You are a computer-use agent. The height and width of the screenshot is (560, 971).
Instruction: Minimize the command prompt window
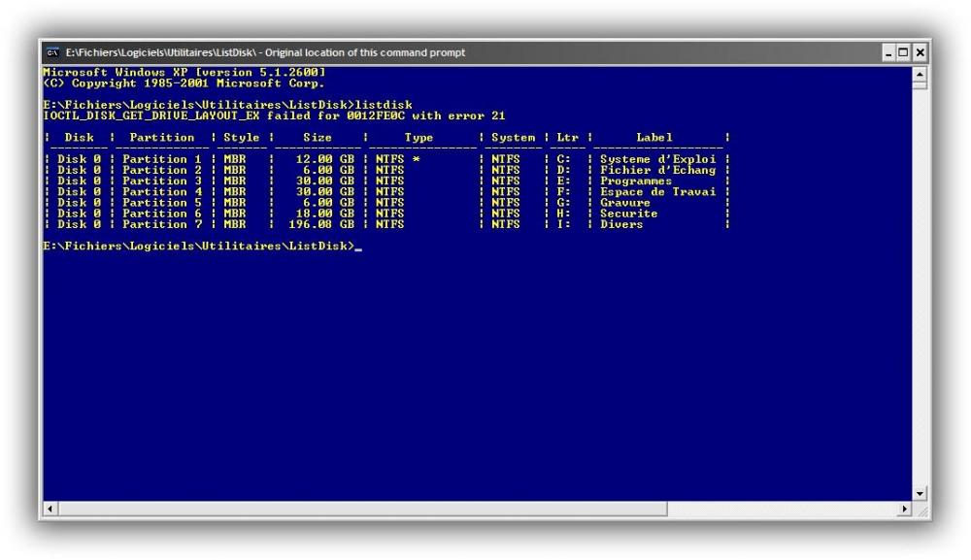pyautogui.click(x=890, y=51)
